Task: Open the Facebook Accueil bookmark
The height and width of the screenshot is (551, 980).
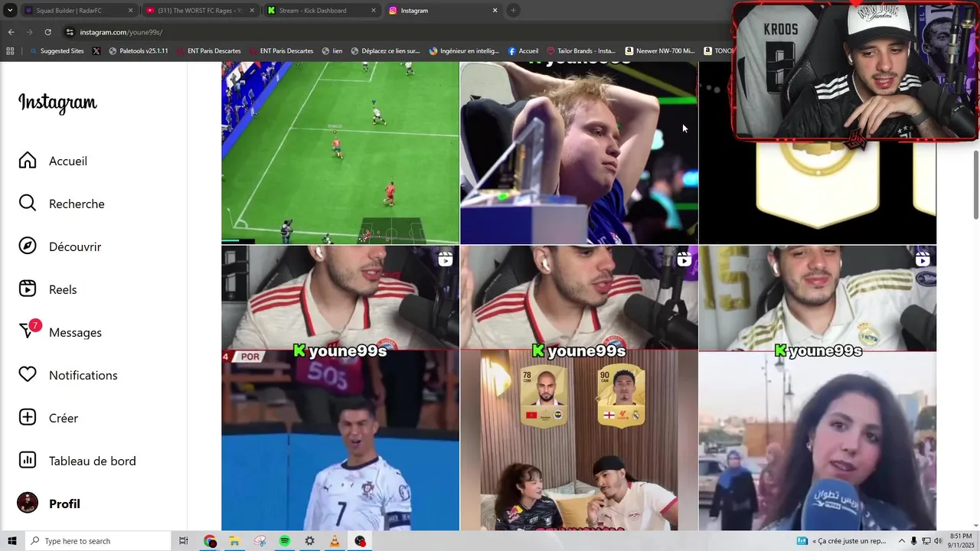Action: [523, 51]
